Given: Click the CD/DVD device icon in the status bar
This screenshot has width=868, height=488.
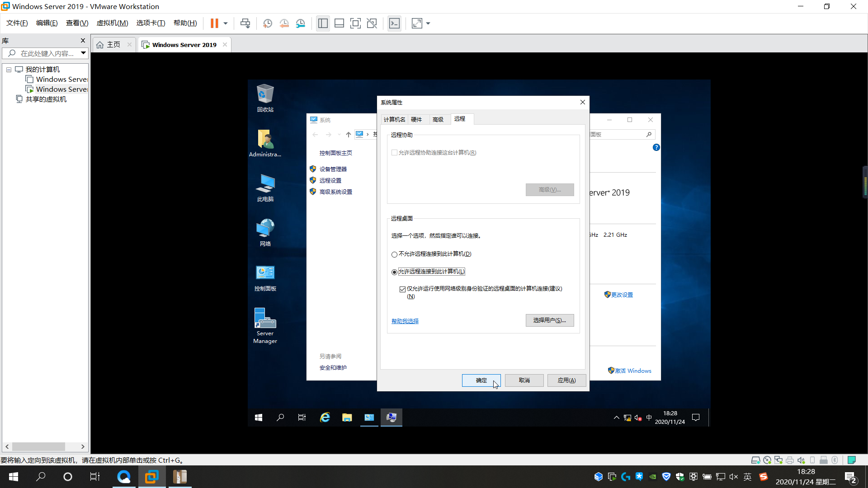Looking at the screenshot, I should (x=767, y=460).
